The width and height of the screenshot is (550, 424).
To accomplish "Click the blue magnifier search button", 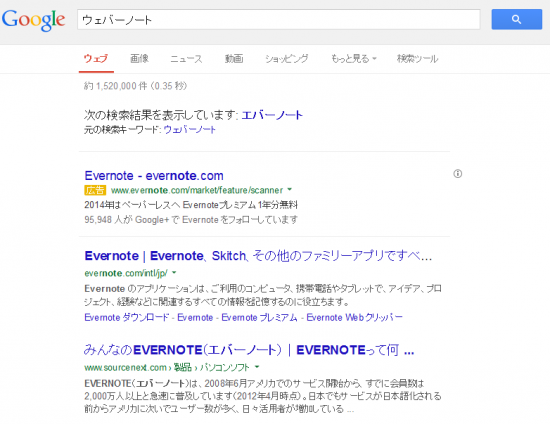I will tap(516, 19).
